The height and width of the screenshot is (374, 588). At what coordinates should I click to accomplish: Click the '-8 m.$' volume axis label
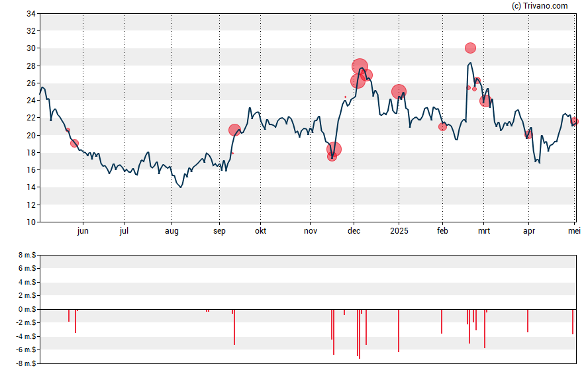click(x=26, y=363)
